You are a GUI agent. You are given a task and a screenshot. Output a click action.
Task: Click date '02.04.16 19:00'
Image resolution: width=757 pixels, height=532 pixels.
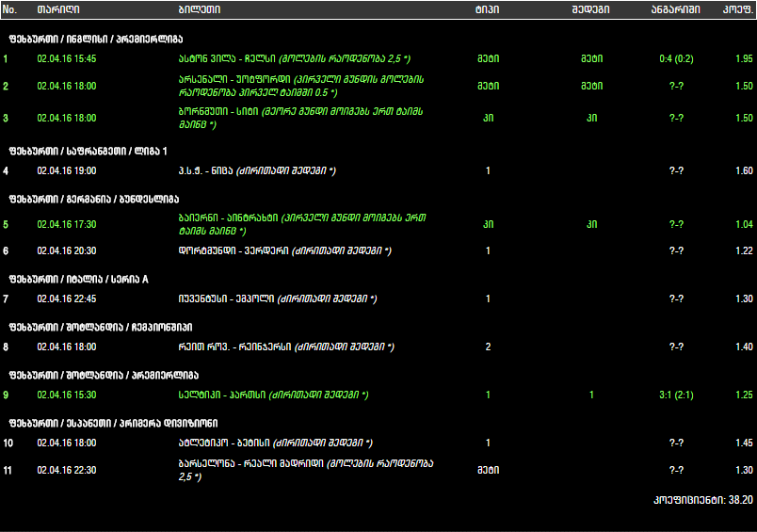67,170
